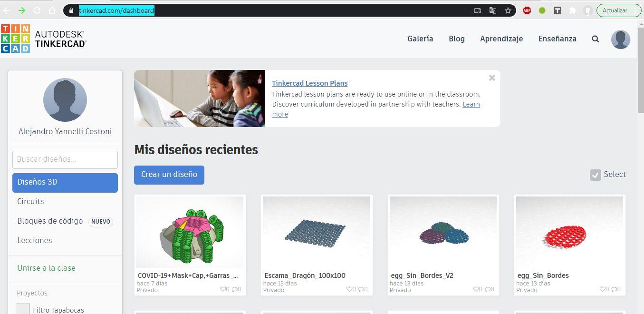Screen dimensions: 644x314
Task: Open egg_Sin_Bordes red design thumbnail
Action: pos(569,232)
